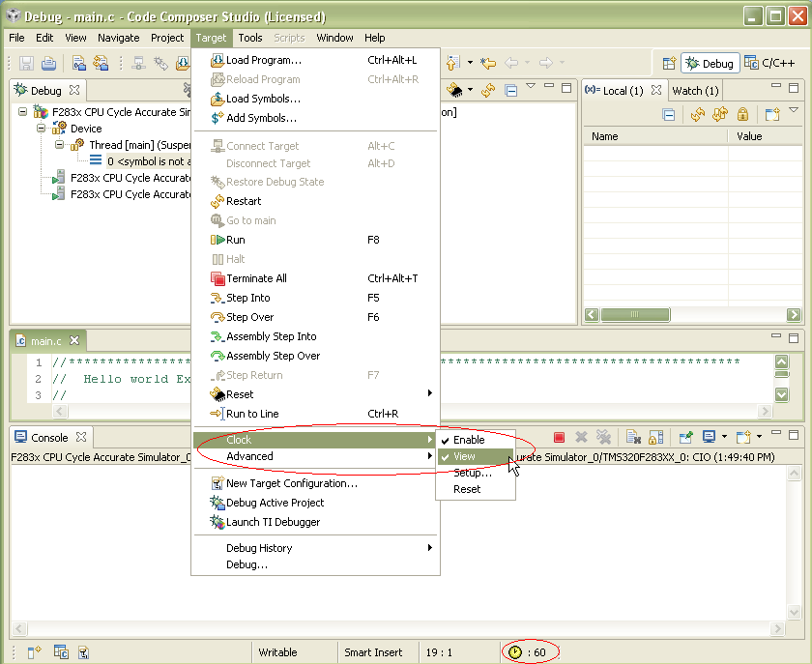
Task: Open the Window menu
Action: coord(334,38)
